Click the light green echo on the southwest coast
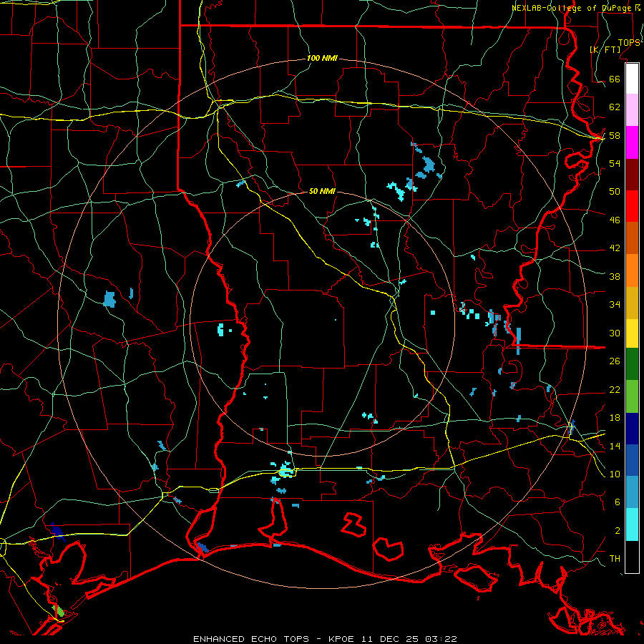 59,611
